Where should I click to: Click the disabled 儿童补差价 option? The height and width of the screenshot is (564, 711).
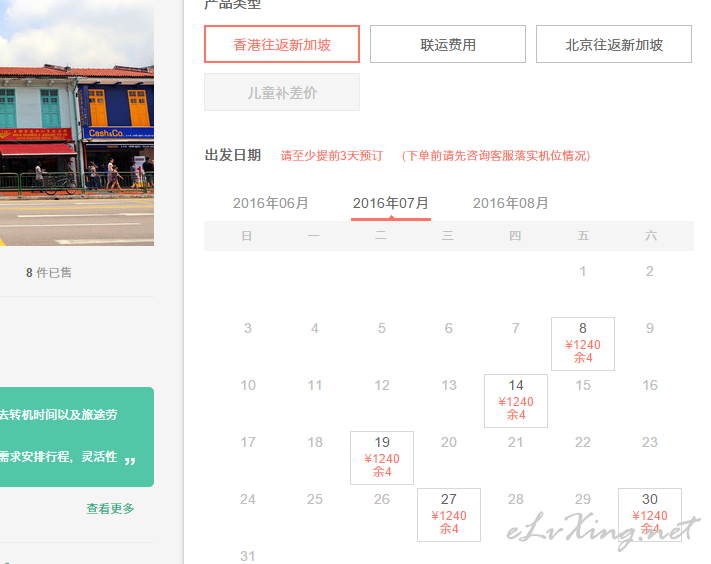(x=282, y=92)
